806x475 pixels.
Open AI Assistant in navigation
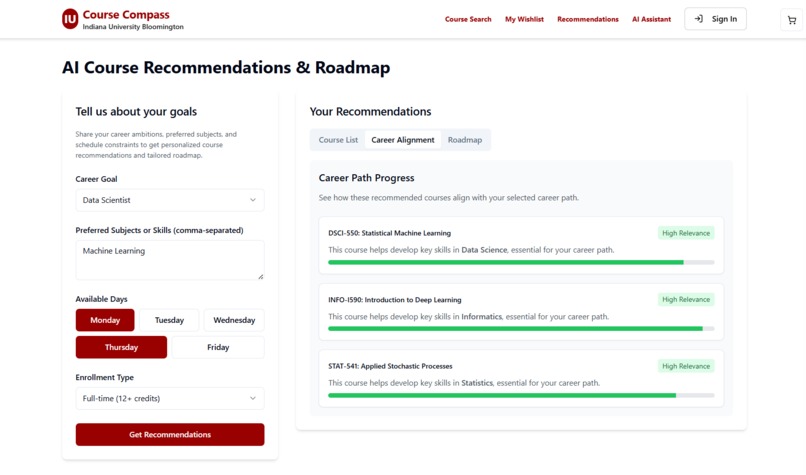click(651, 19)
